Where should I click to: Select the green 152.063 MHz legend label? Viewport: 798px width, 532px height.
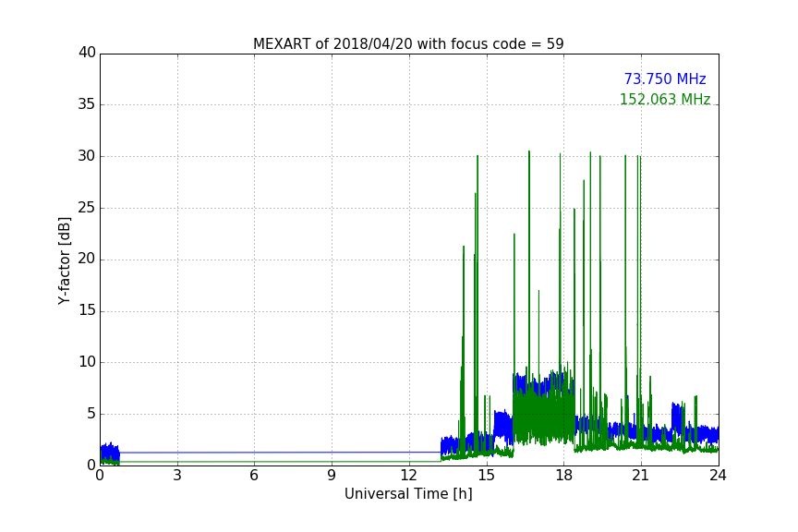pyautogui.click(x=665, y=99)
